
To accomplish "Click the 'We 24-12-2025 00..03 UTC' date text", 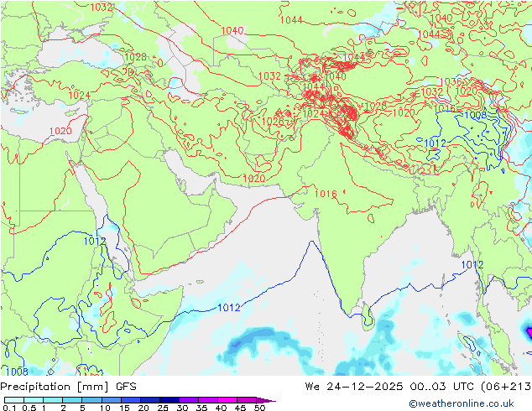I will (391, 387).
